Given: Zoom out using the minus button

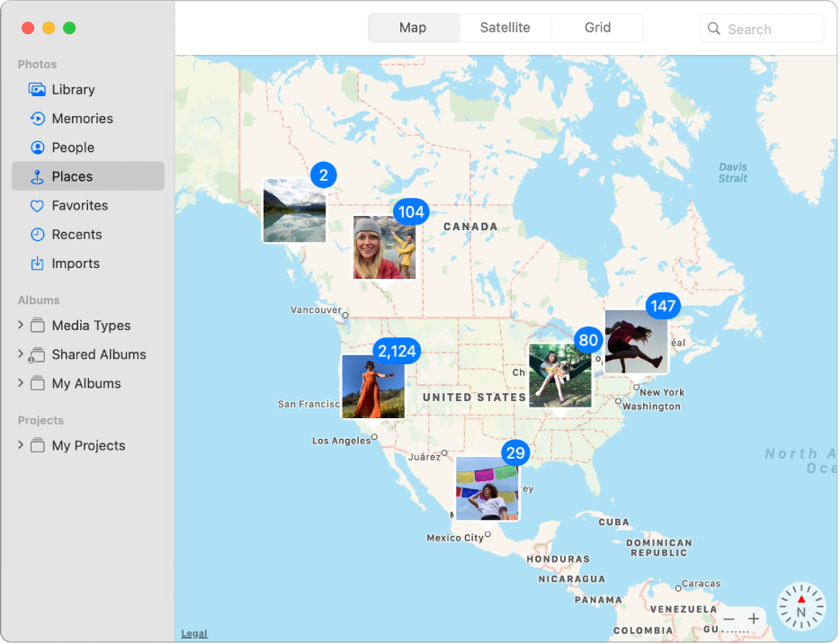Looking at the screenshot, I should [x=728, y=619].
